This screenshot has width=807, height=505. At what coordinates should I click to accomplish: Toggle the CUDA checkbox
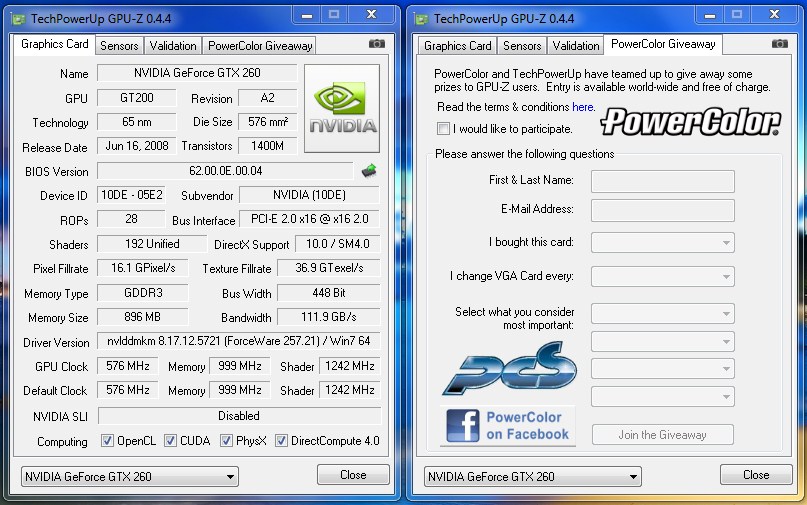click(x=170, y=441)
